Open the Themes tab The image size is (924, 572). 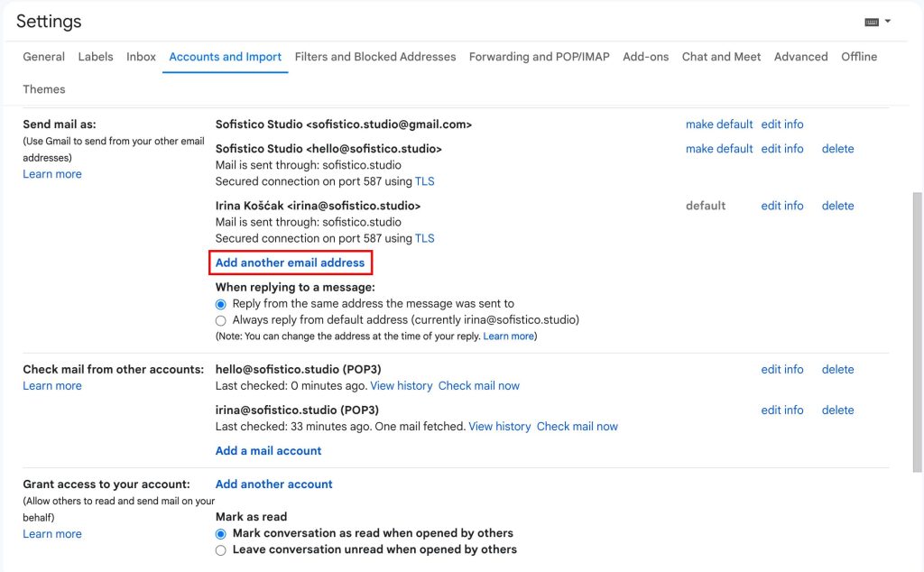(x=44, y=89)
